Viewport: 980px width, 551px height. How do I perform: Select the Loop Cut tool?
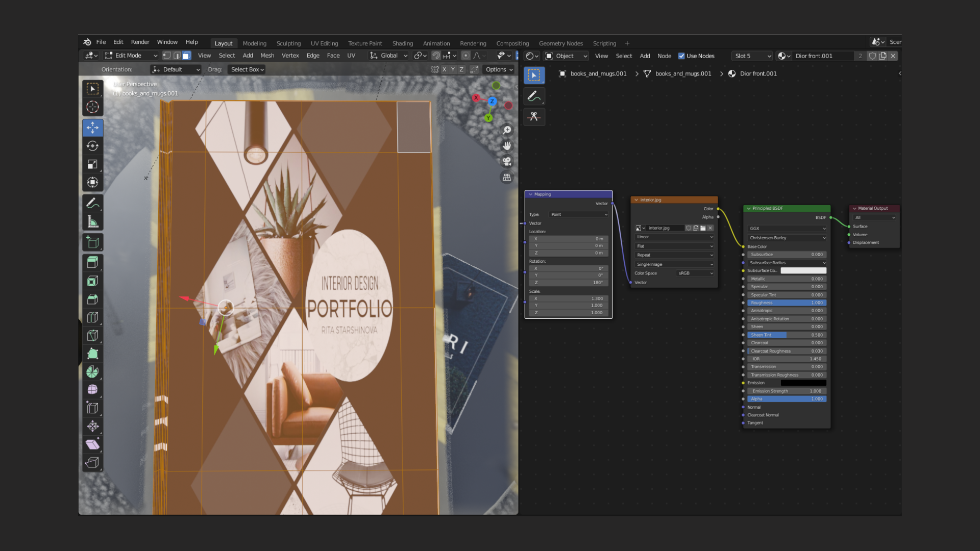92,317
